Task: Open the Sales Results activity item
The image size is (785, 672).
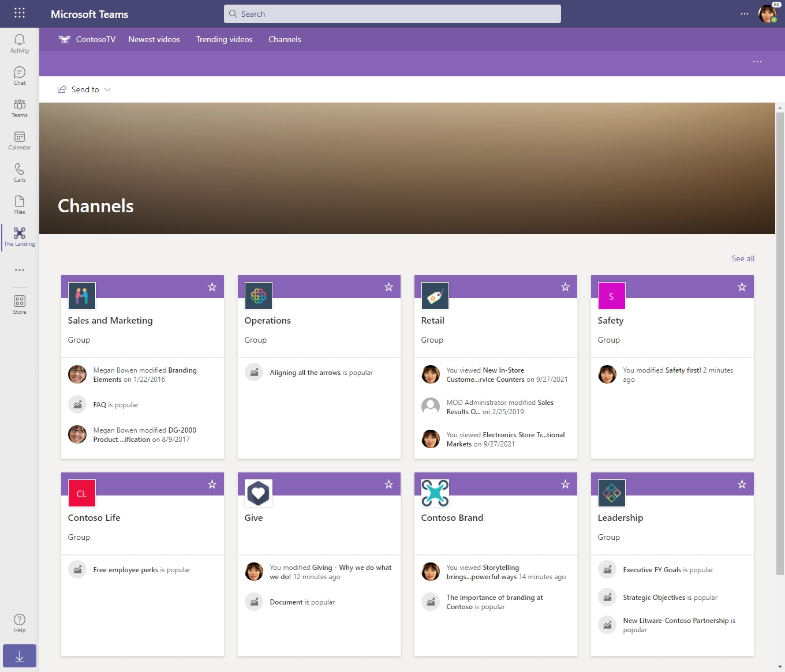Action: pos(500,407)
